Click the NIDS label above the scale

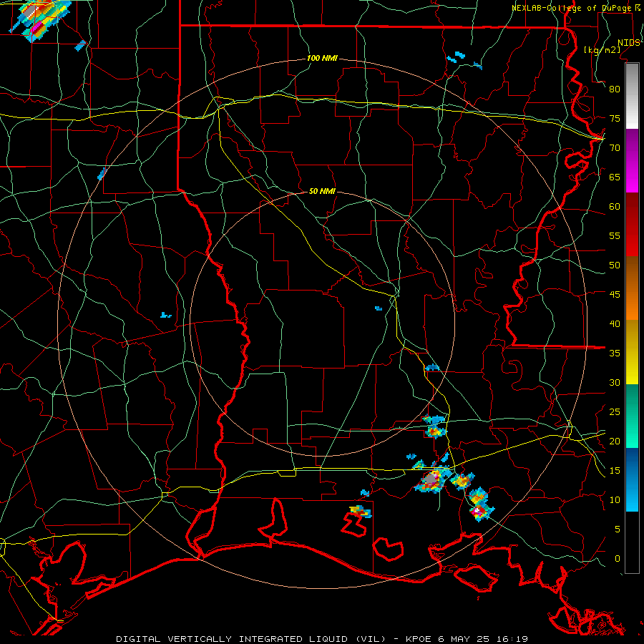tap(628, 42)
